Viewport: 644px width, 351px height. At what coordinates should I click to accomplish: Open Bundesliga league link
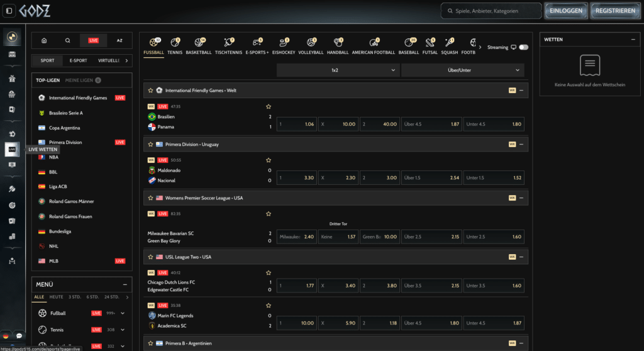click(x=60, y=231)
